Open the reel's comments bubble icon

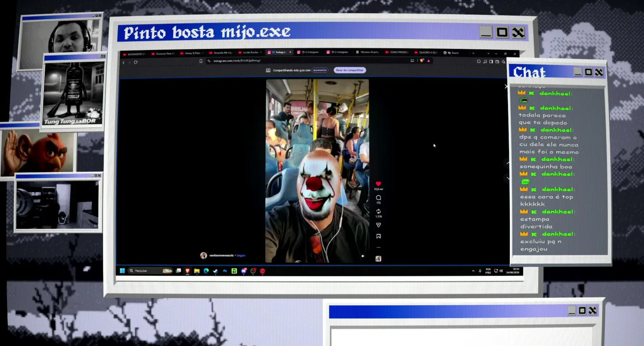(378, 198)
